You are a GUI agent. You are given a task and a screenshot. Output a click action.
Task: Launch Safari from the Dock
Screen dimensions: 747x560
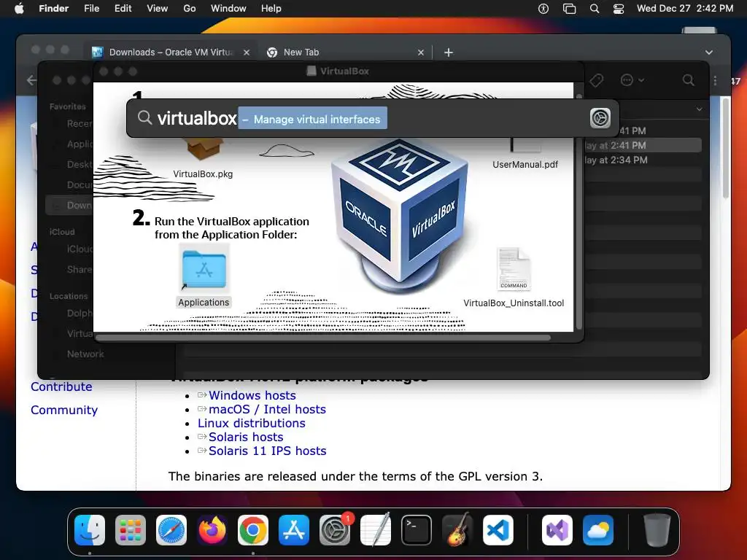point(171,530)
